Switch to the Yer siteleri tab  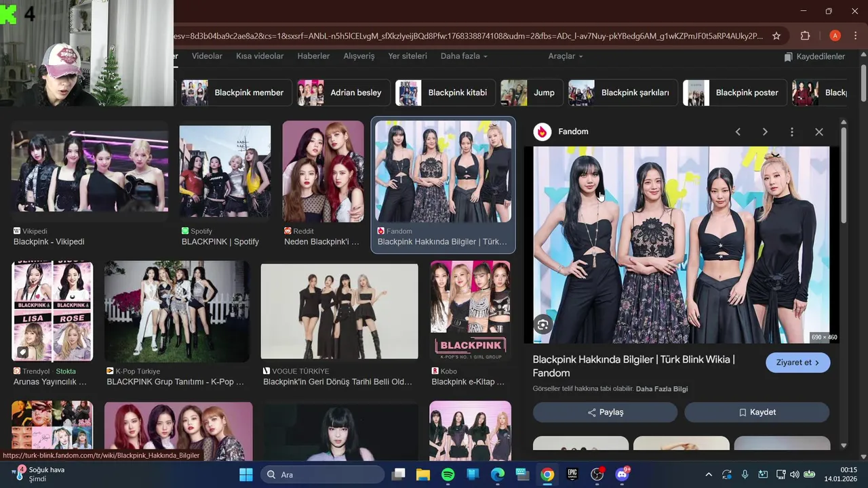click(408, 56)
